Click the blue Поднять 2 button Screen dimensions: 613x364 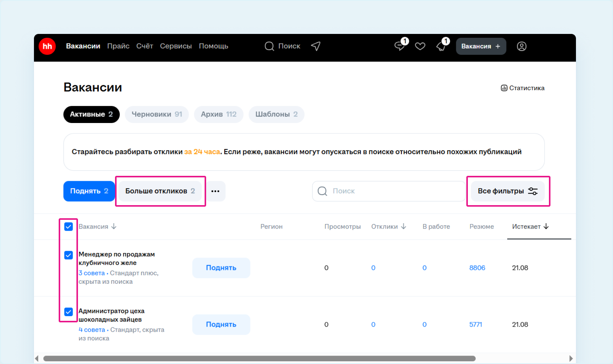tap(89, 191)
